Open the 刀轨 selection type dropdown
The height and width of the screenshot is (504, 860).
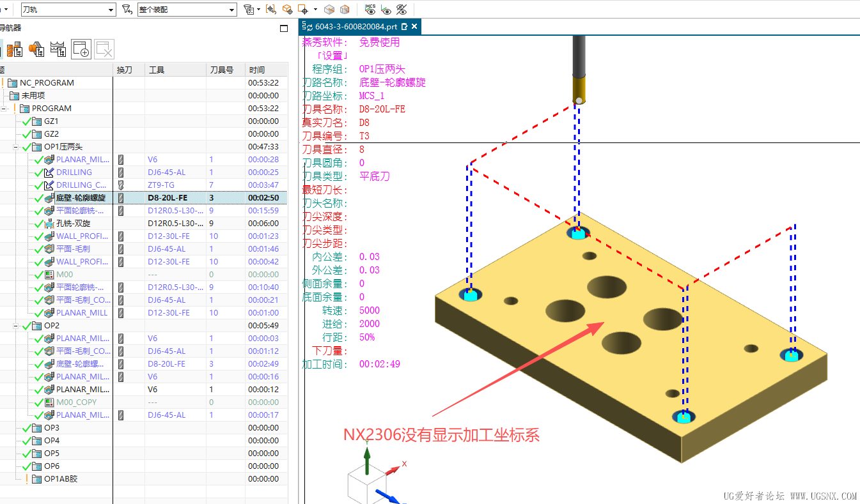point(111,10)
